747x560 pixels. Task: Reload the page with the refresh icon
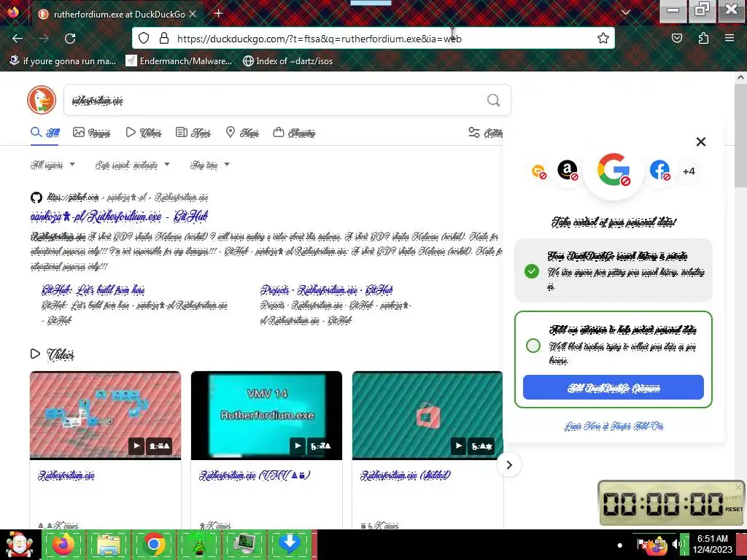pos(70,39)
